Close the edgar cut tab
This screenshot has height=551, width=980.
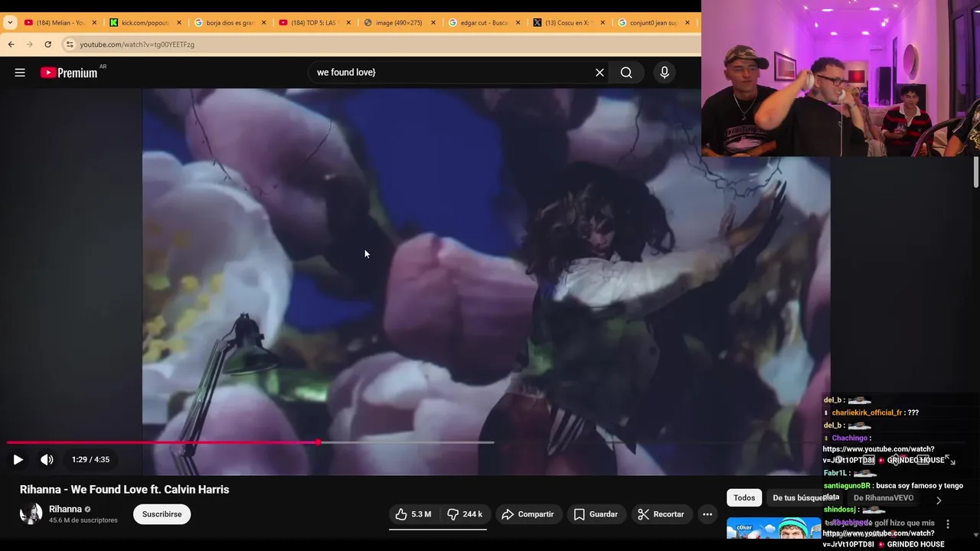pos(518,23)
